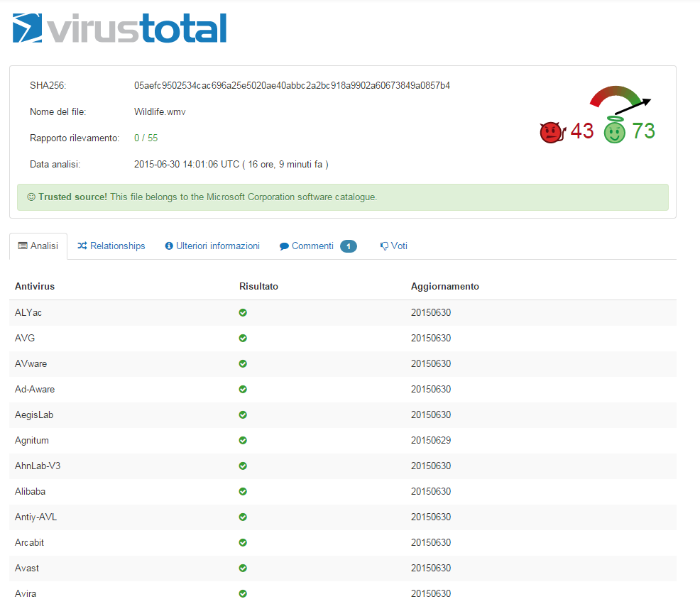Click the green angel harmless votes icon
The image size is (700, 604).
615,130
